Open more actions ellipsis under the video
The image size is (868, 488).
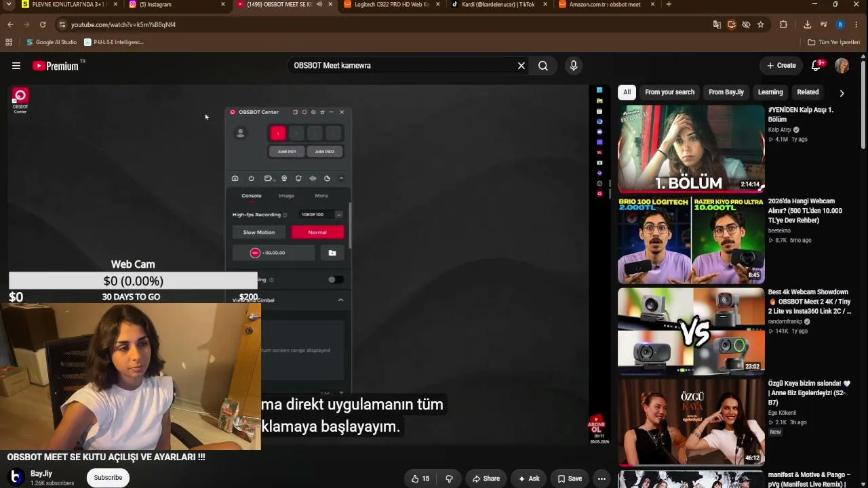pyautogui.click(x=601, y=479)
